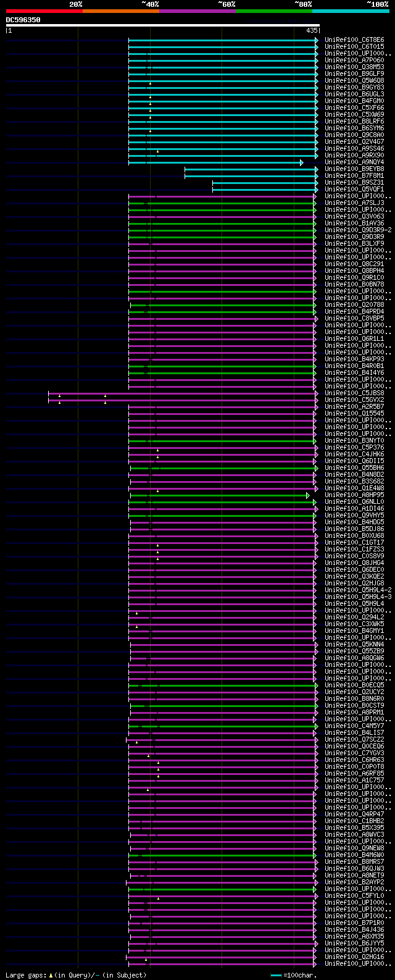Select hit label UniRef100_C5XF66
The width and height of the screenshot is (395, 980).
click(x=354, y=108)
